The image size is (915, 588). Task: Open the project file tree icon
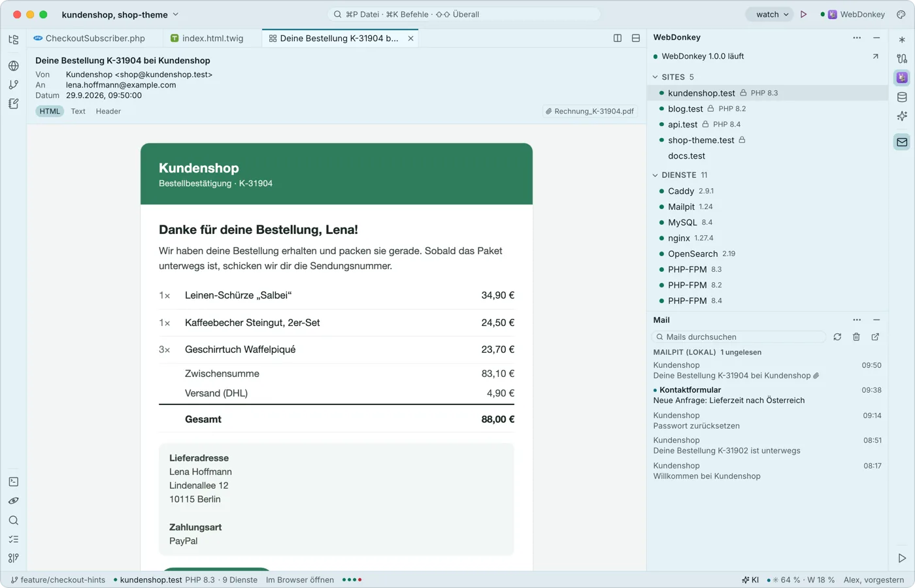[x=13, y=40]
